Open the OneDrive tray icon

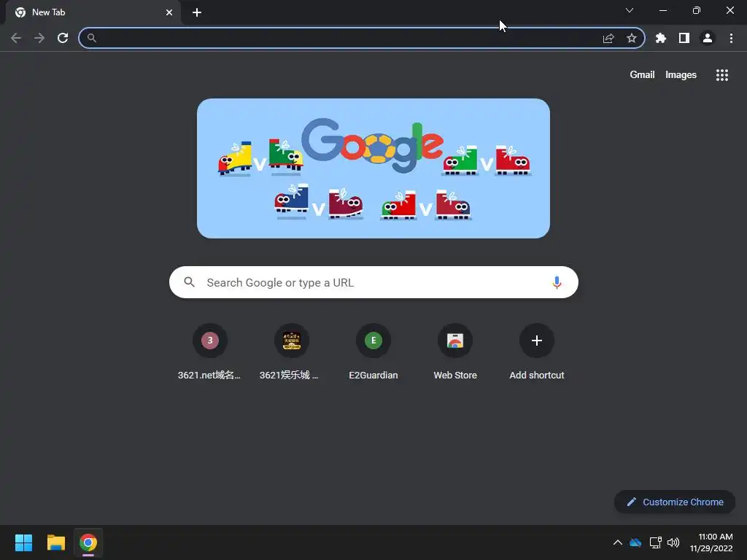[x=635, y=542]
